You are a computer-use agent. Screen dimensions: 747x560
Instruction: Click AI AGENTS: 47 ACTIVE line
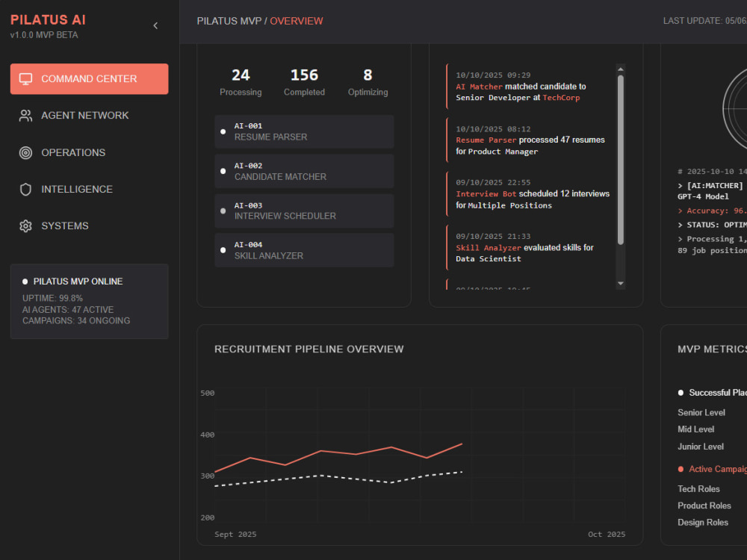[x=68, y=310]
